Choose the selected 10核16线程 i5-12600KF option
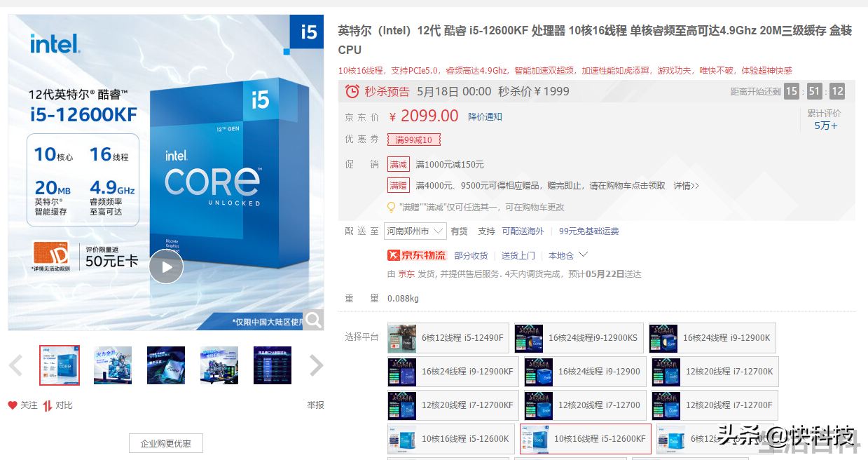The height and width of the screenshot is (460, 868). click(x=586, y=439)
